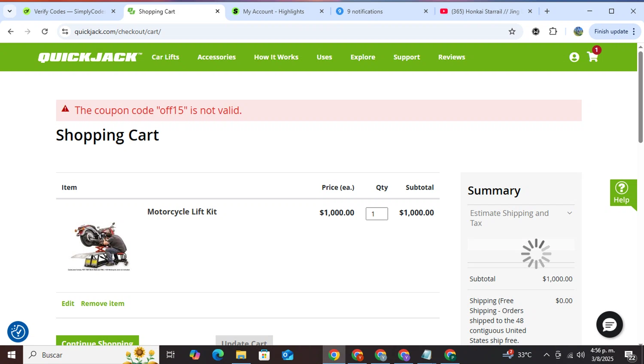Viewport: 644px width, 364px height.
Task: Open the Accessories menu
Action: point(216,57)
